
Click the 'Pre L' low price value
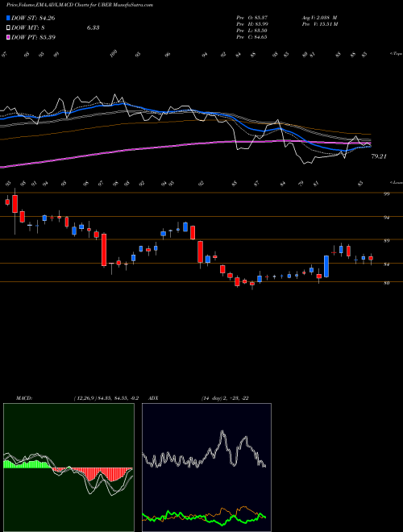(x=251, y=31)
